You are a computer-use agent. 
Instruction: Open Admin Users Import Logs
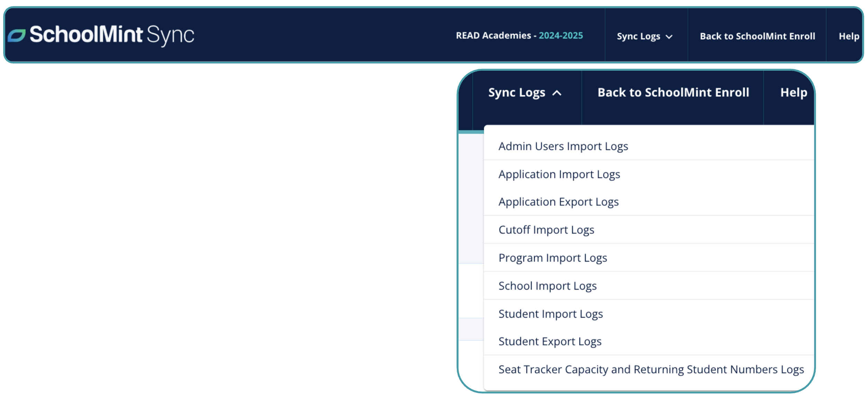563,146
